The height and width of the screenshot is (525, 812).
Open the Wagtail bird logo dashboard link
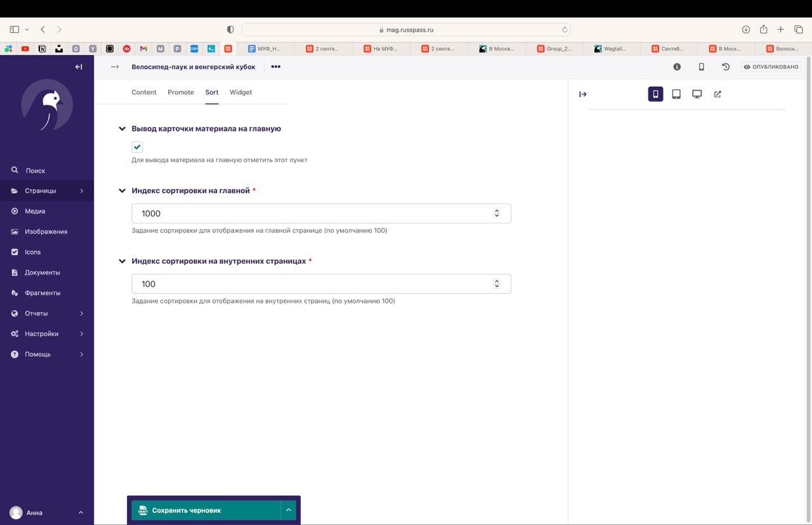click(47, 105)
